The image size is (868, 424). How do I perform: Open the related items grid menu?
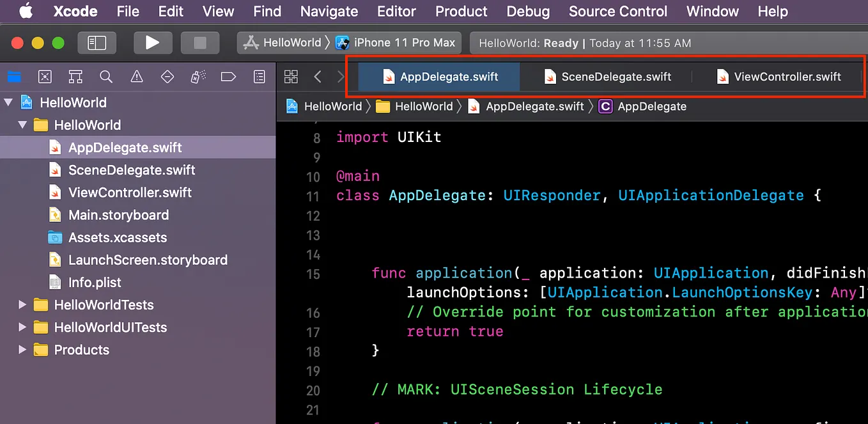(x=291, y=77)
